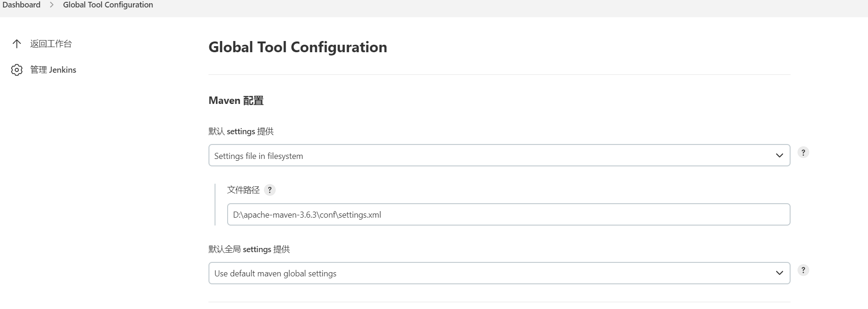Focus the settings.xml file path input field
This screenshot has width=868, height=309.
[508, 214]
